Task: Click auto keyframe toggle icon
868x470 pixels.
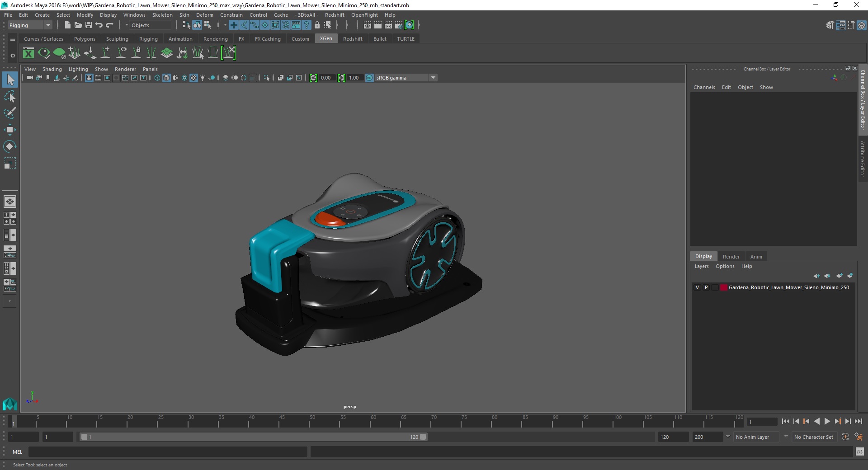Action: pyautogui.click(x=845, y=437)
